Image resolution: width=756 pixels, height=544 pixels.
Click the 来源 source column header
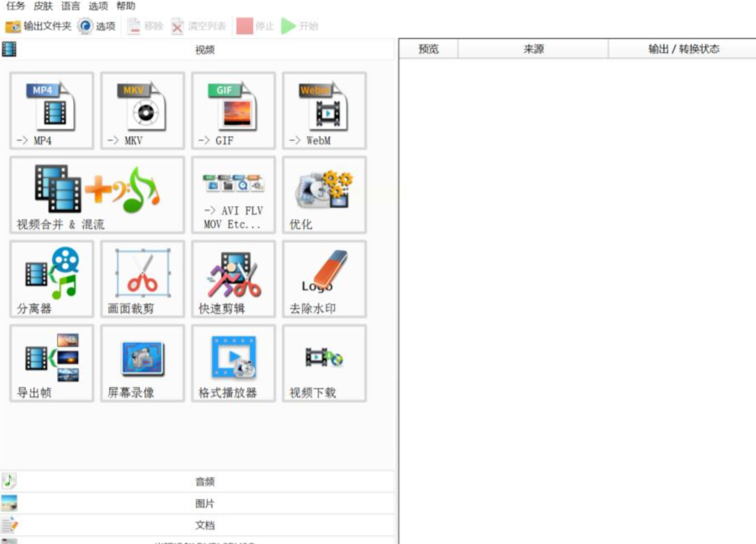coord(533,49)
